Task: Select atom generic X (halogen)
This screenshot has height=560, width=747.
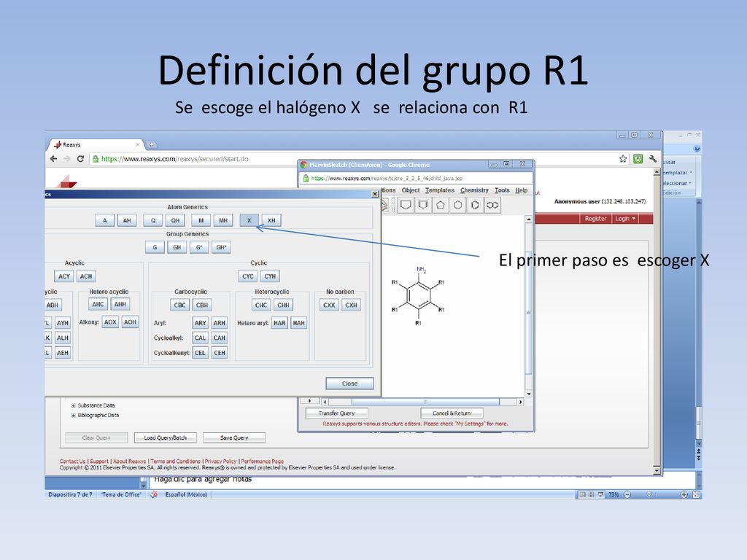Action: point(249,220)
